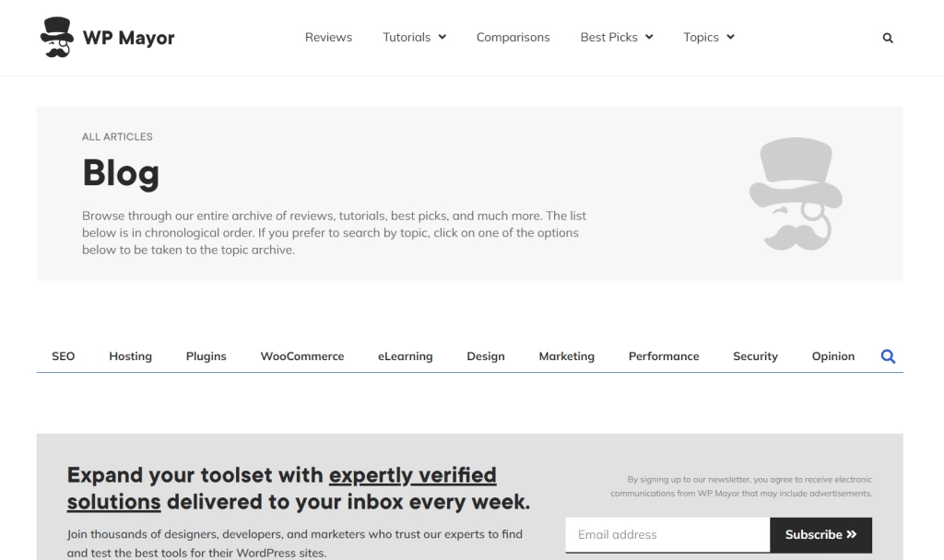Click the Subscribe button
This screenshot has width=944, height=560.
coord(820,534)
